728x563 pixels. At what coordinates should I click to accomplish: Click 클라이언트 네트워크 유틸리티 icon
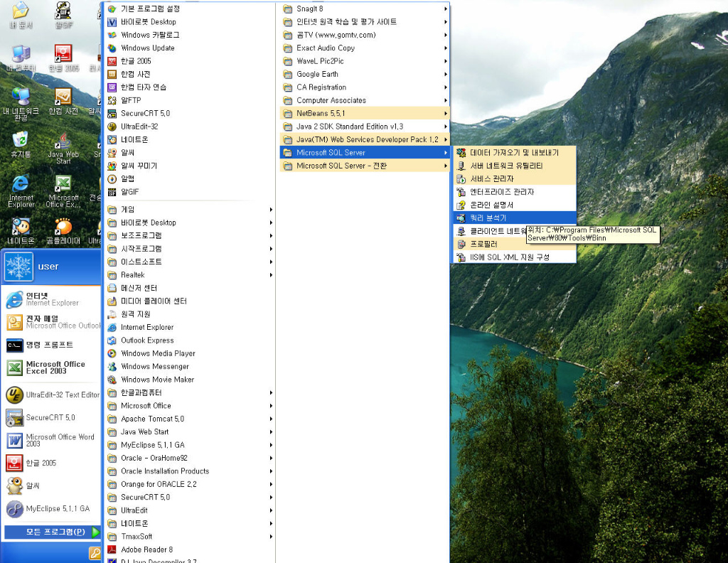(x=461, y=231)
